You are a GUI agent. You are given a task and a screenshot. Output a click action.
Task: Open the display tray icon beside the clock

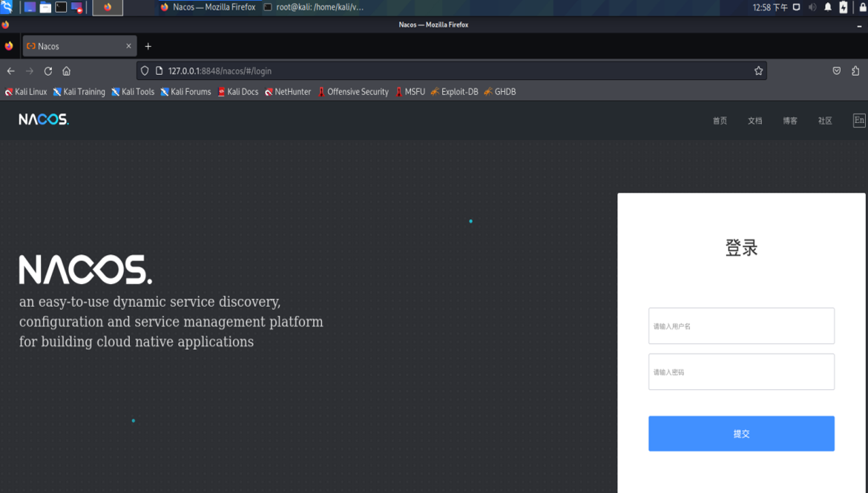797,7
